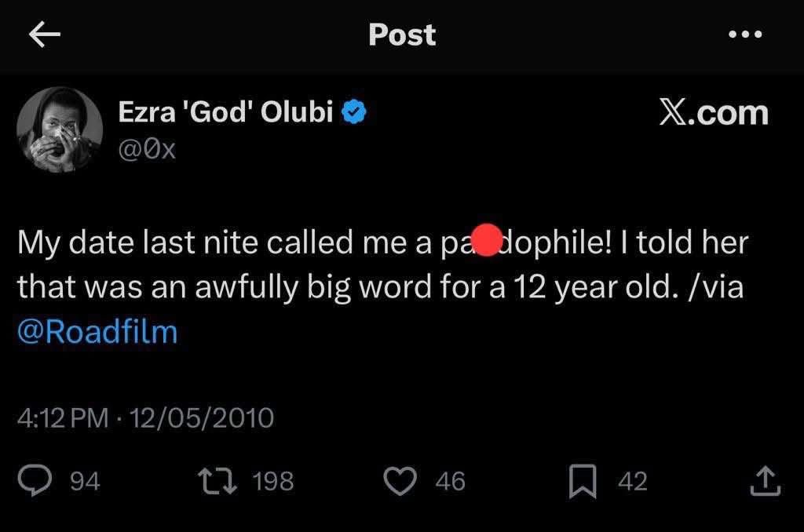This screenshot has width=804, height=532.
Task: Go back using the left arrow
Action: tap(44, 35)
